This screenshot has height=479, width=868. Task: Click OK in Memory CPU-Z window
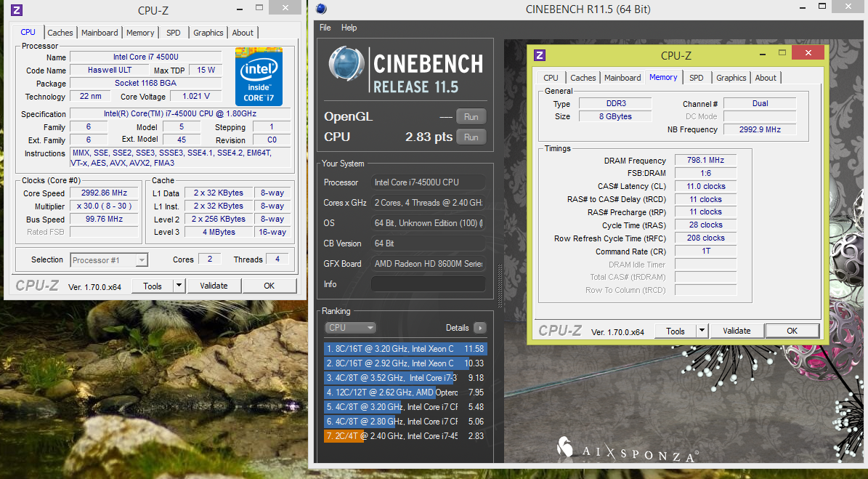click(x=792, y=331)
